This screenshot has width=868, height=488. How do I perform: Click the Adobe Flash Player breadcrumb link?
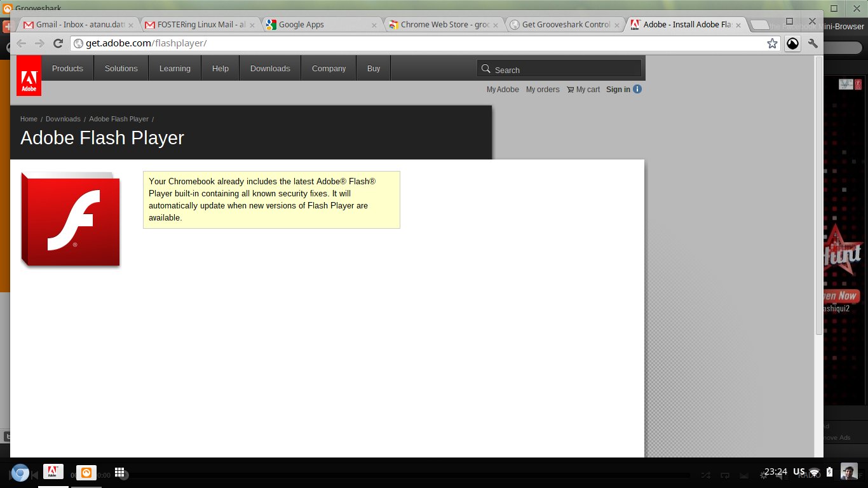(119, 119)
